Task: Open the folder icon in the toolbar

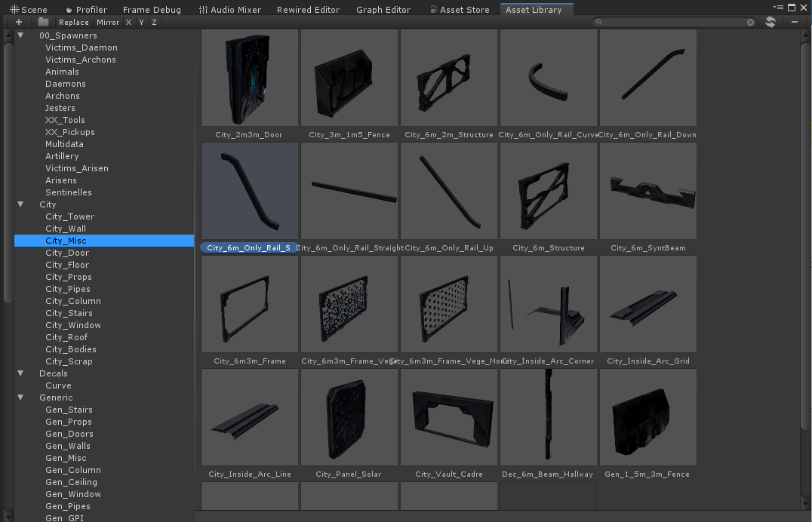Action: click(x=43, y=22)
